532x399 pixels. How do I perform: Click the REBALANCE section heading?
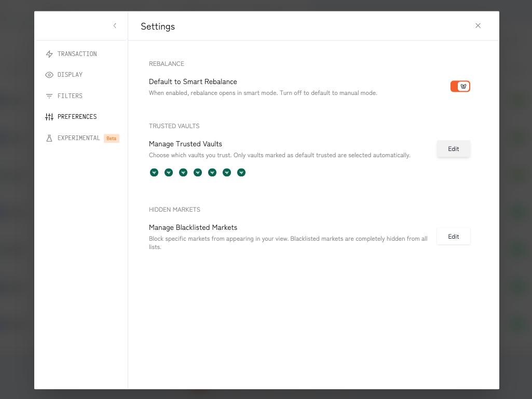[x=167, y=64]
